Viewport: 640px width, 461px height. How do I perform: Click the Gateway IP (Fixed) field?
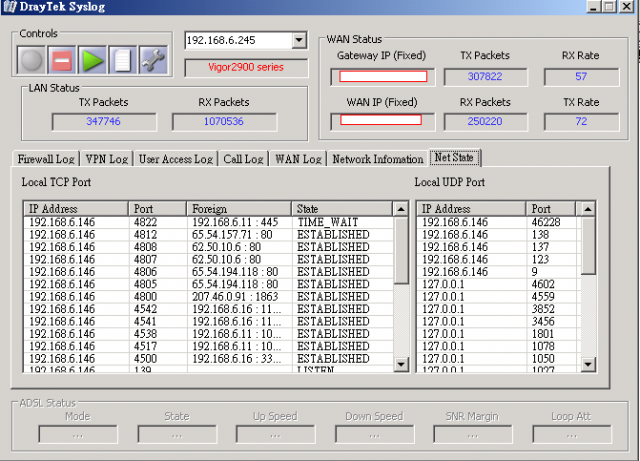382,77
